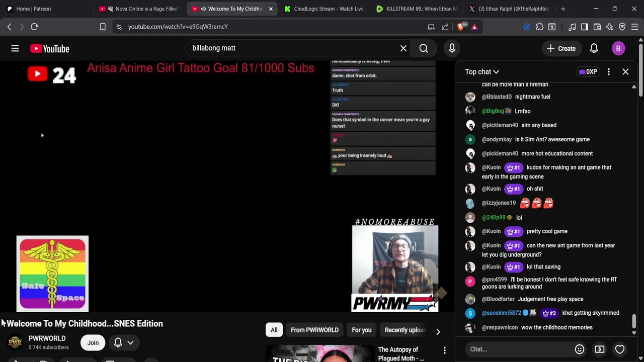The image size is (644, 362).
Task: Mute audio on Welcome To My Childhood tab
Action: click(x=203, y=9)
